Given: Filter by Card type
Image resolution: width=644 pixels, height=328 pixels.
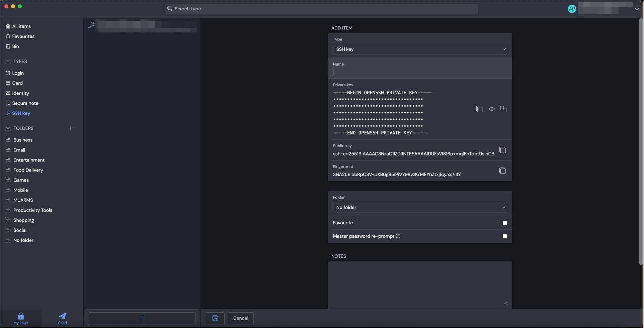Looking at the screenshot, I should 14,83.
